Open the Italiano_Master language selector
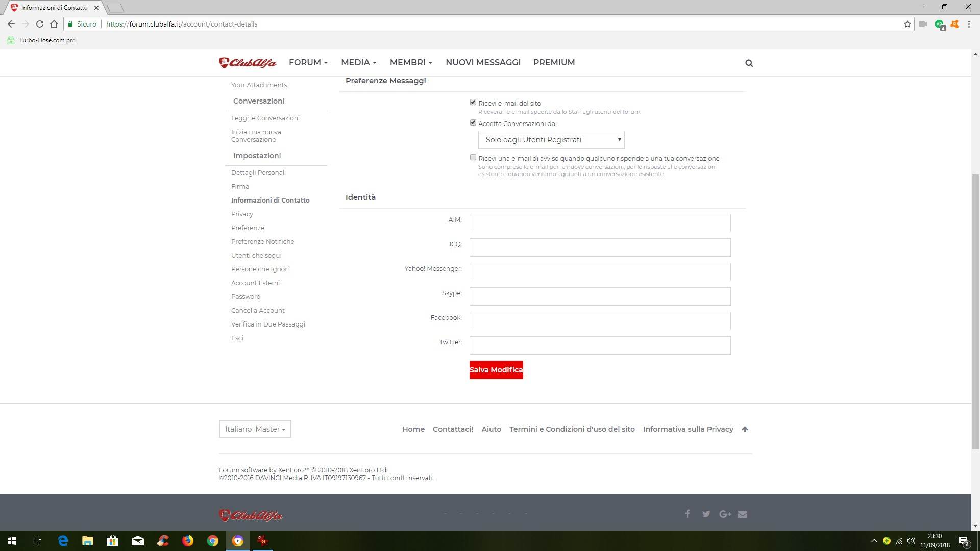980x551 pixels. click(255, 429)
